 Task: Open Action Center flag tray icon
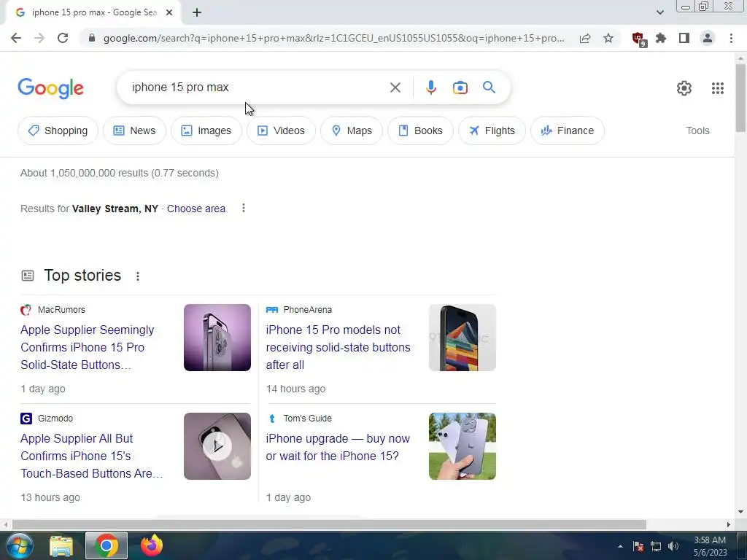click(x=638, y=546)
